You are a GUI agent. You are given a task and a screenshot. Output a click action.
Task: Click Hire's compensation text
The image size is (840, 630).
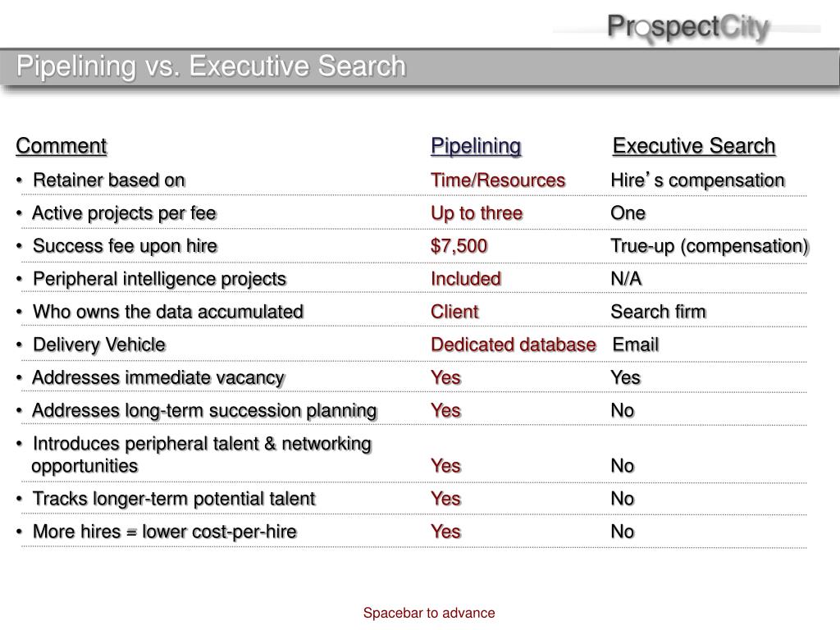coord(697,180)
